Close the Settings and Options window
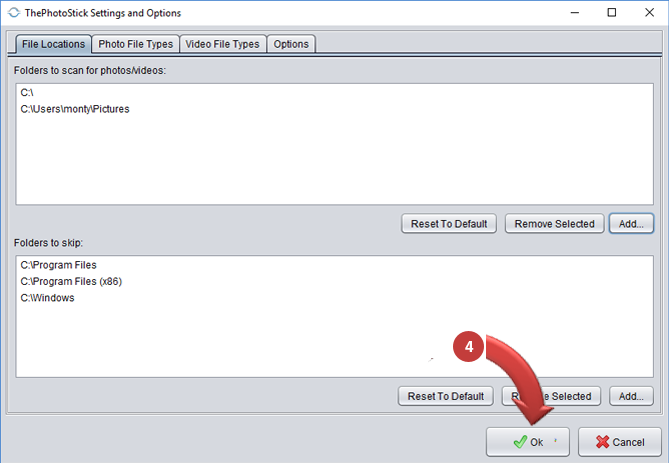This screenshot has height=463, width=669. 649,13
